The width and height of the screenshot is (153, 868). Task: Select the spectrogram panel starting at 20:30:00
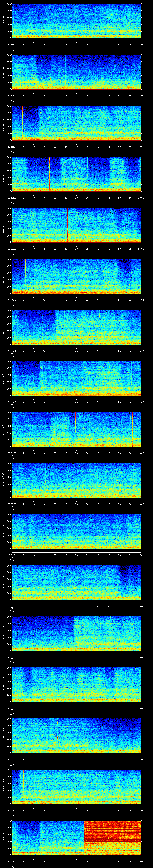pos(76,736)
